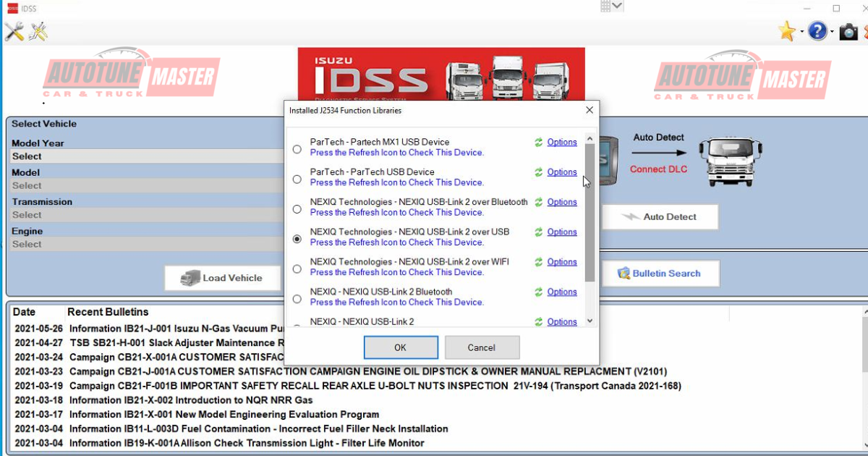Select NEXIQ USB-Link 2 over Bluetooth
This screenshot has height=456, width=868.
[296, 208]
